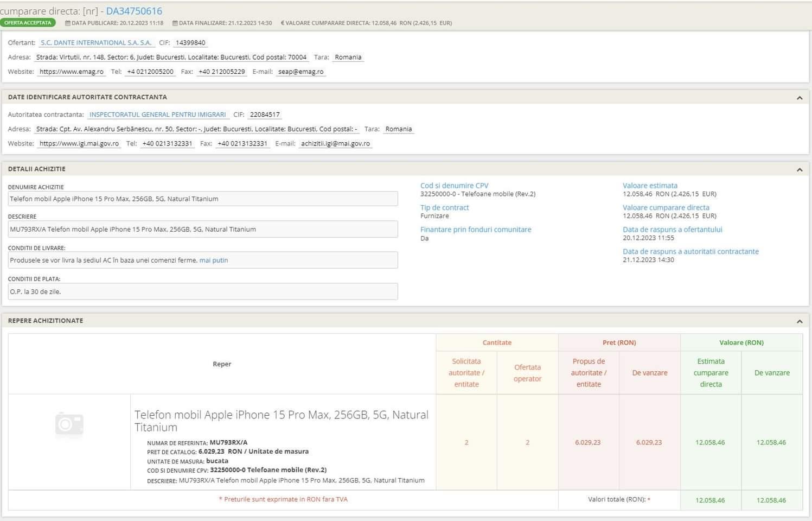Open supplier S.C. DANTE INTERNATIONAL S.A. link
The image size is (812, 521).
pos(96,43)
